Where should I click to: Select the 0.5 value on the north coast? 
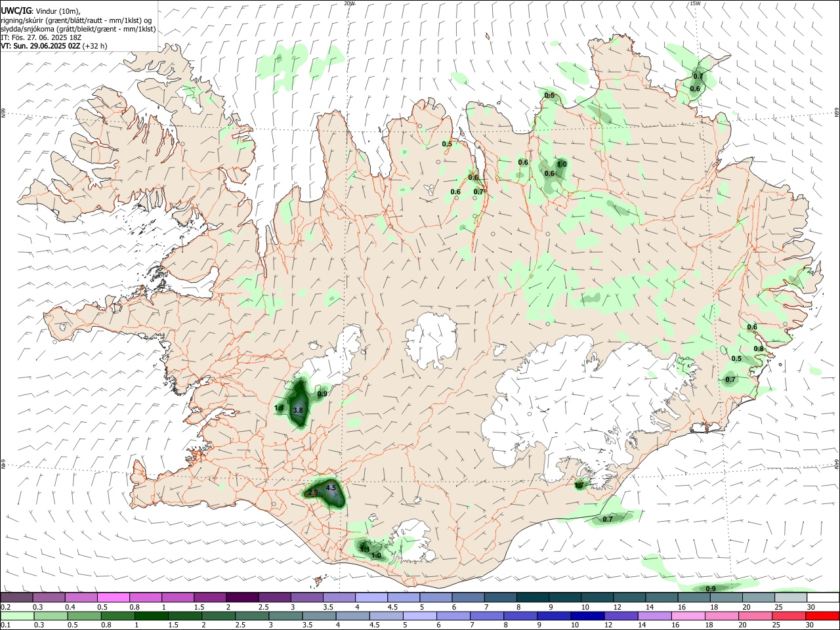[550, 96]
